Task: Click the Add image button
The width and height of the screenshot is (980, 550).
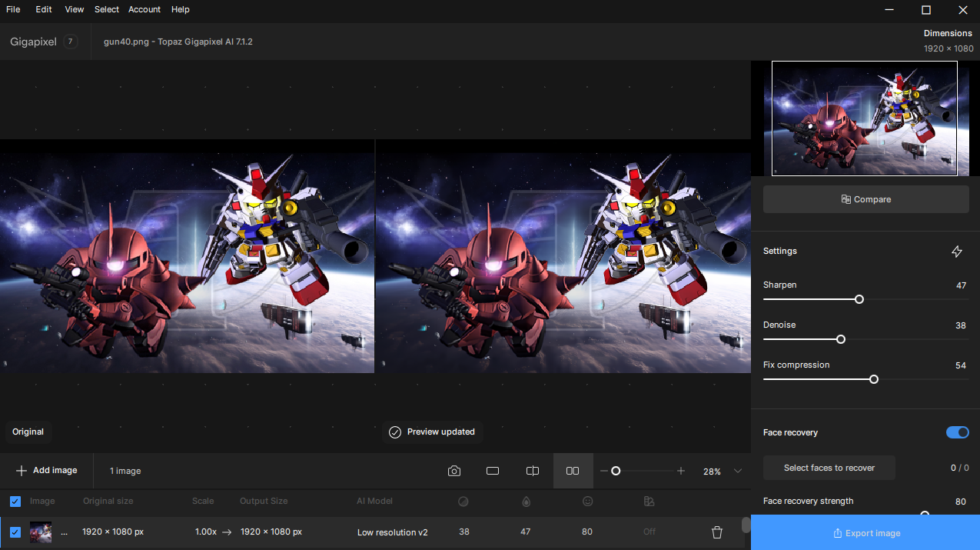Action: (47, 471)
